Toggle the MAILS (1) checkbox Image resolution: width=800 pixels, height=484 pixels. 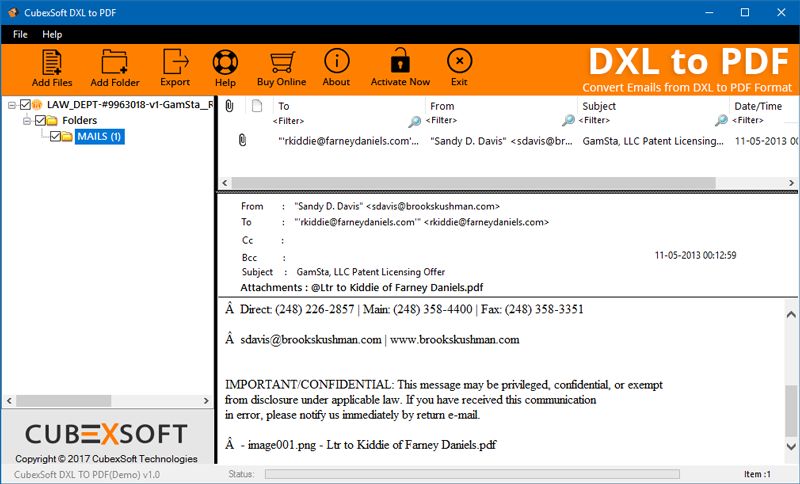[55, 136]
